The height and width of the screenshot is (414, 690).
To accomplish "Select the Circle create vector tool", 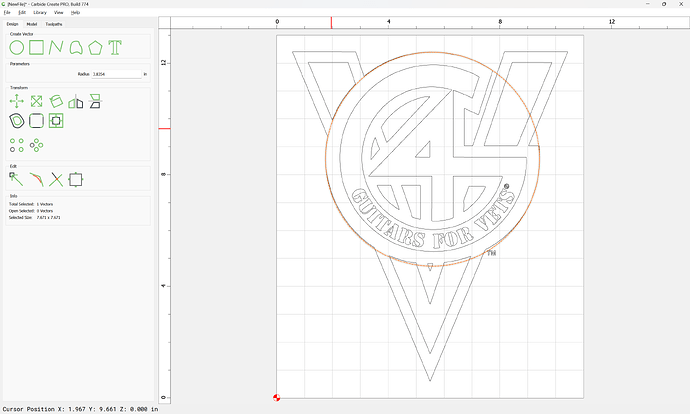I will click(17, 48).
